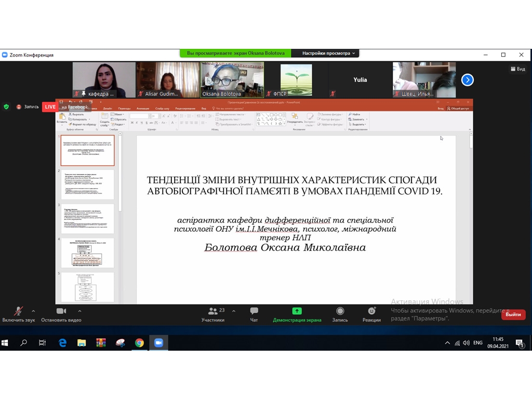Select slide 3 thumbnail in PowerPoint panel

tap(87, 219)
